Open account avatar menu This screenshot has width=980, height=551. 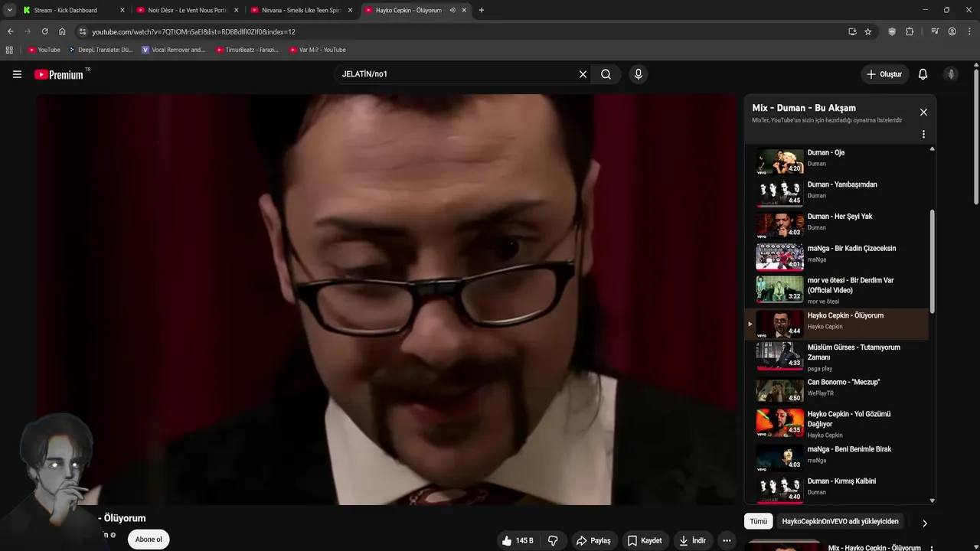(x=951, y=74)
